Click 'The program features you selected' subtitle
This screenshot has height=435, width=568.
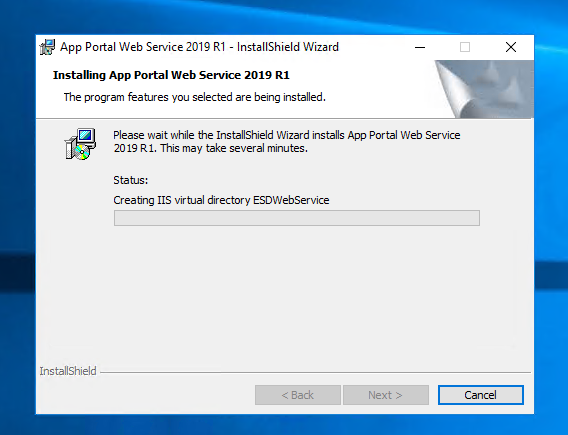[195, 97]
